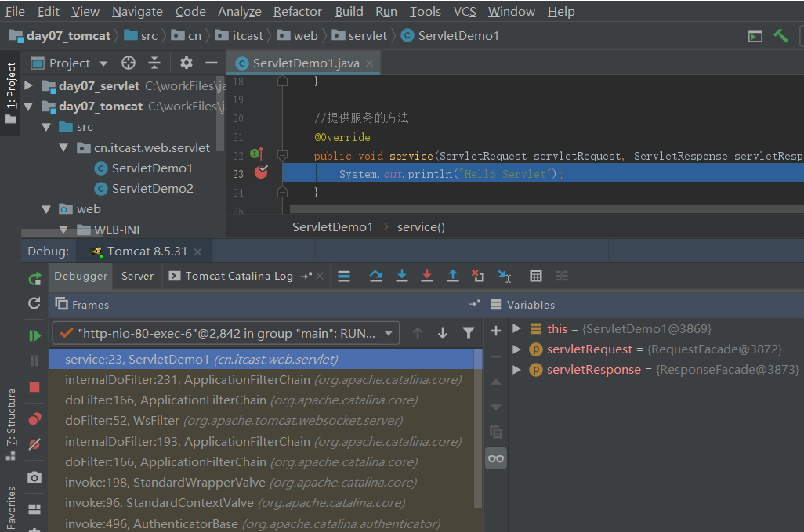804x532 pixels.
Task: Open the Build menu
Action: (349, 11)
